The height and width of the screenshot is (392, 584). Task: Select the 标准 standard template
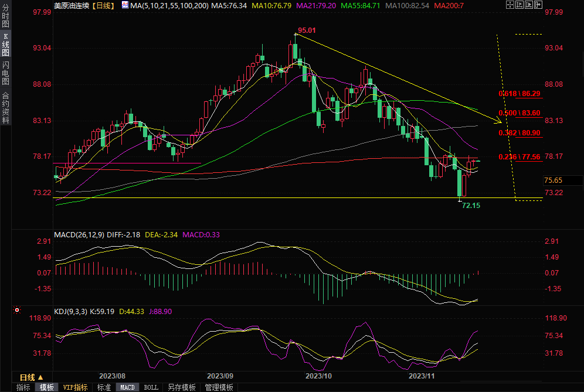click(x=104, y=387)
